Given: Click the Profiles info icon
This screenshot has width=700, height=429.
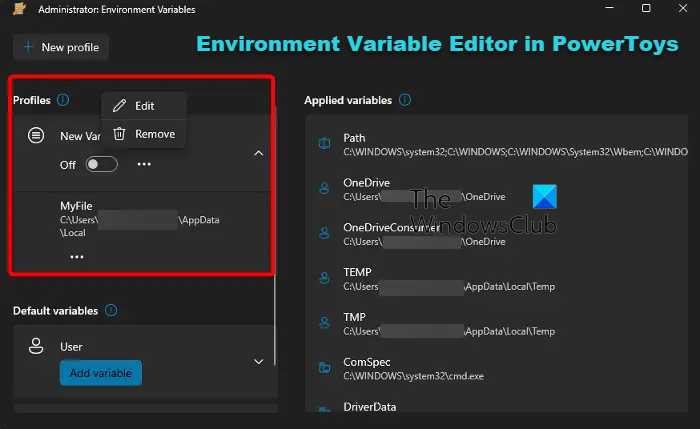Looking at the screenshot, I should (63, 100).
